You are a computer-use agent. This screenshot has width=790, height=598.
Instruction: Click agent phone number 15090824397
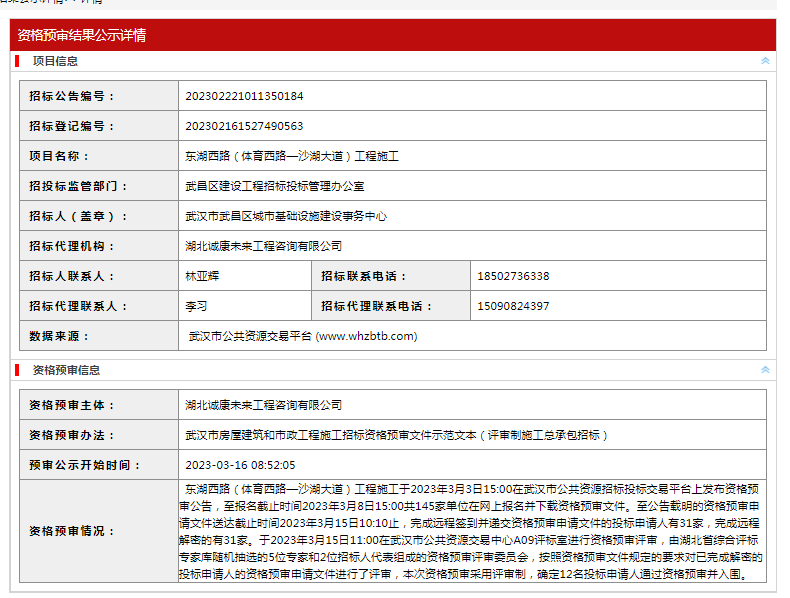pyautogui.click(x=513, y=306)
